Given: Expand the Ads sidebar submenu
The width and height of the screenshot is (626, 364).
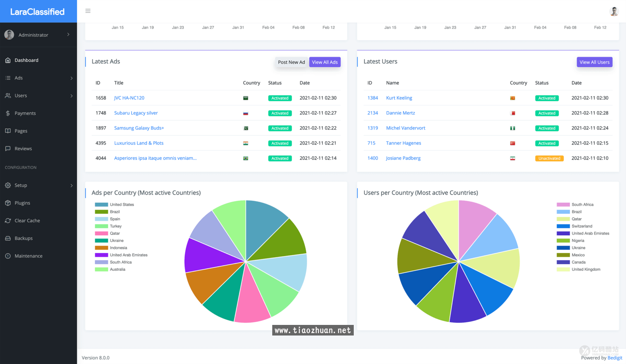Looking at the screenshot, I should (71, 78).
